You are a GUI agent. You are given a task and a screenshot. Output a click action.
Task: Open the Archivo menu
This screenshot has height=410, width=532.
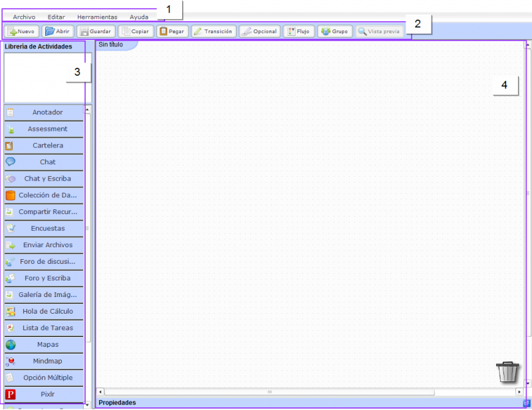pyautogui.click(x=24, y=17)
